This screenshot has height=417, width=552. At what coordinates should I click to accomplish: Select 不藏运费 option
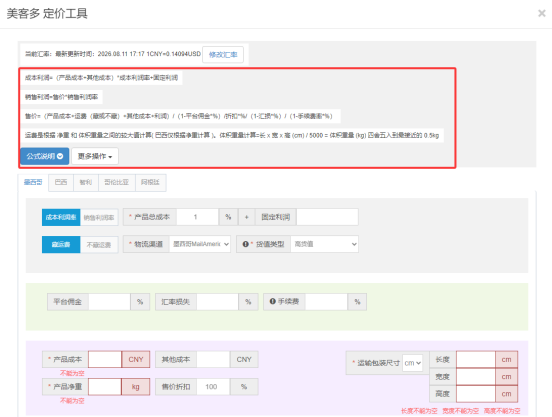99,244
